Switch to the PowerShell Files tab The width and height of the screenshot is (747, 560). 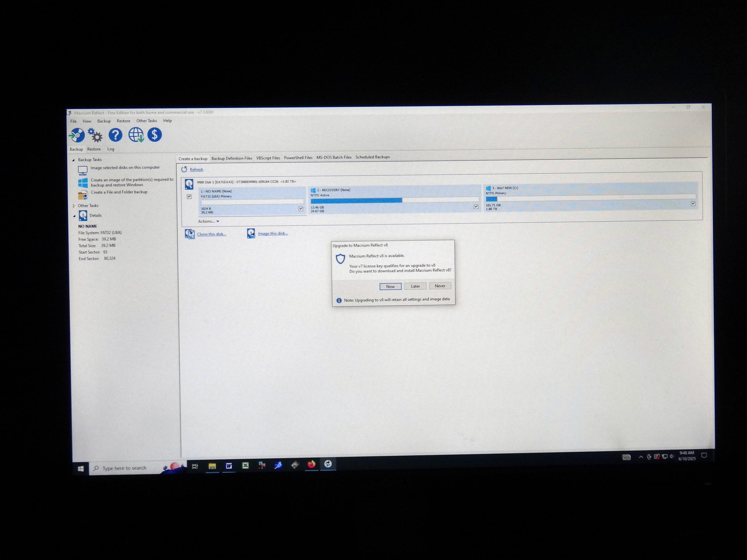click(298, 158)
